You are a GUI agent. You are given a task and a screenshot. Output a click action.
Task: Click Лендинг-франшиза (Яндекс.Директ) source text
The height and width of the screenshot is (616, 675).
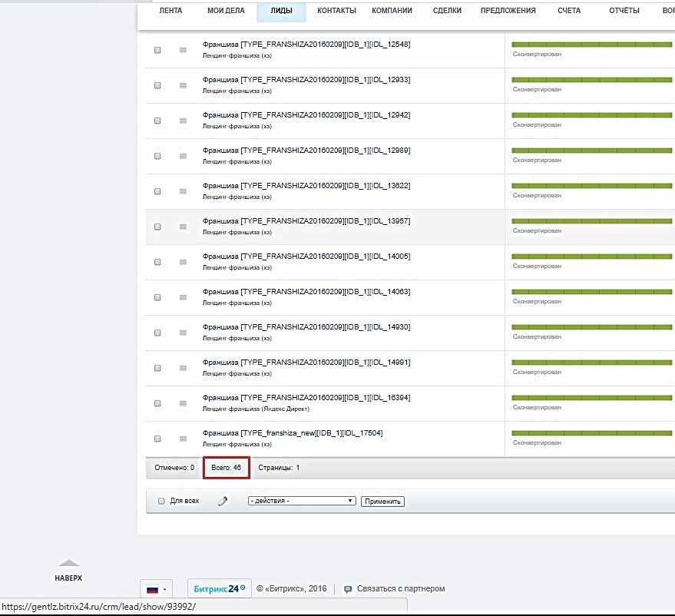tap(256, 409)
